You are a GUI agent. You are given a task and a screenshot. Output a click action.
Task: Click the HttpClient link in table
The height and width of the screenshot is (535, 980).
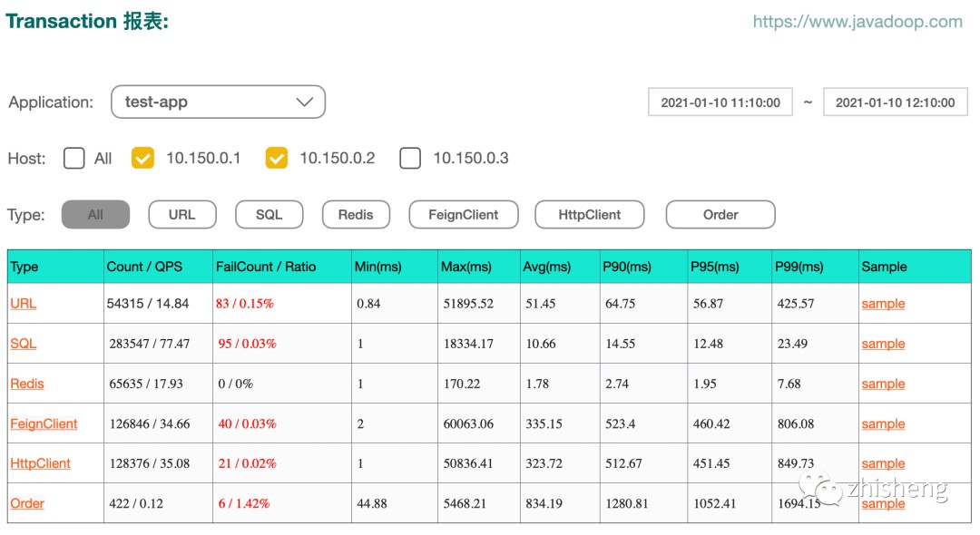coord(40,463)
